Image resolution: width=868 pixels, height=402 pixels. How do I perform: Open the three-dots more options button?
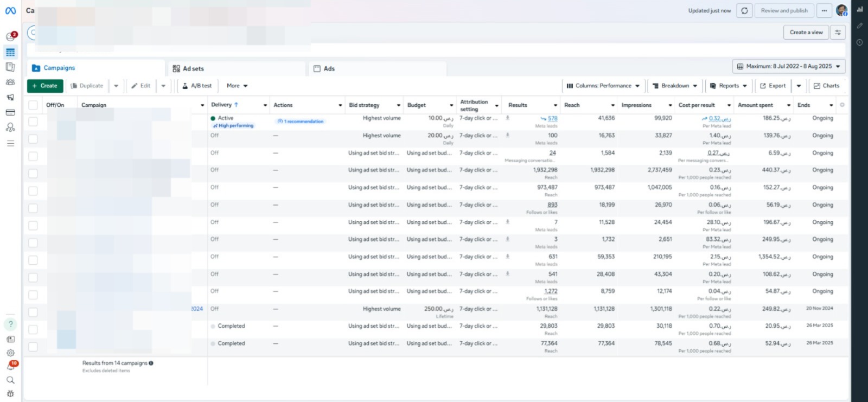[824, 11]
